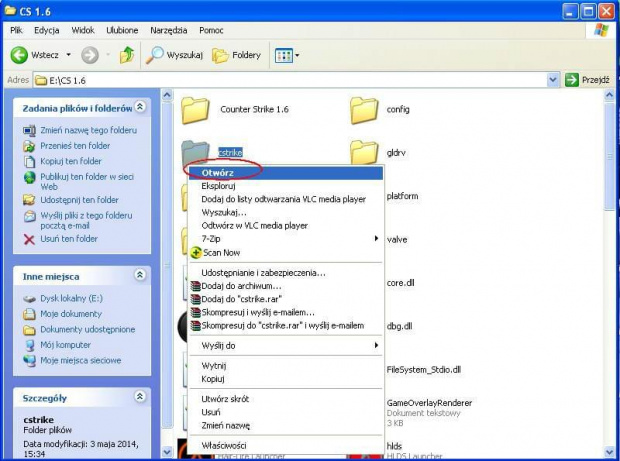Select the cstrike folder icon

coord(195,152)
